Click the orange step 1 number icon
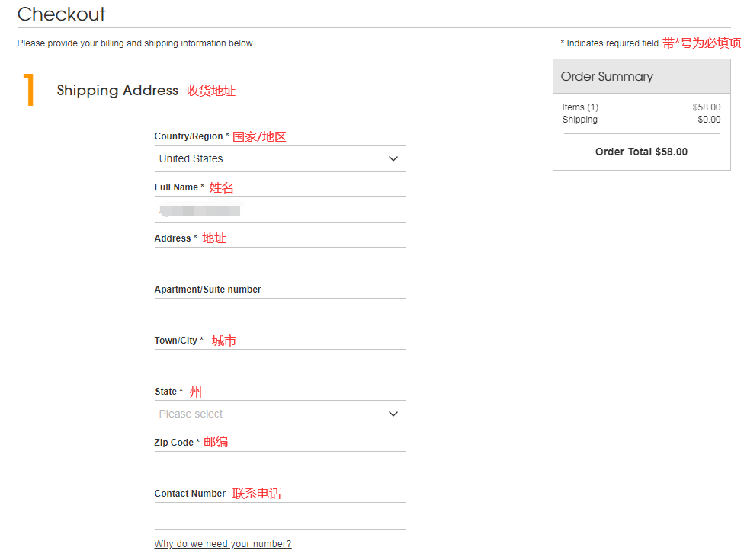 point(29,91)
